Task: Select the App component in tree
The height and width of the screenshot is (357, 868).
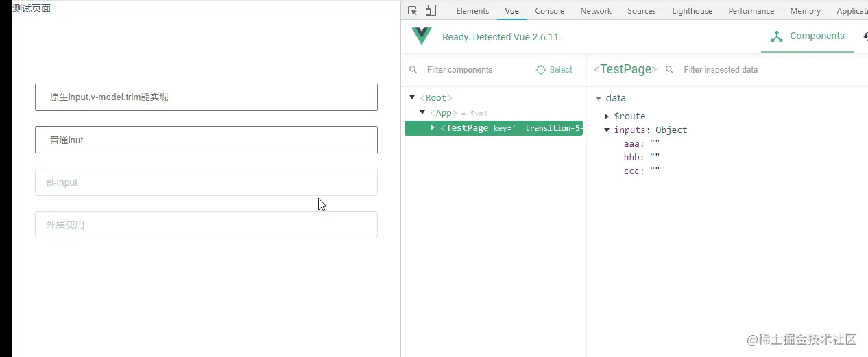Action: [444, 113]
